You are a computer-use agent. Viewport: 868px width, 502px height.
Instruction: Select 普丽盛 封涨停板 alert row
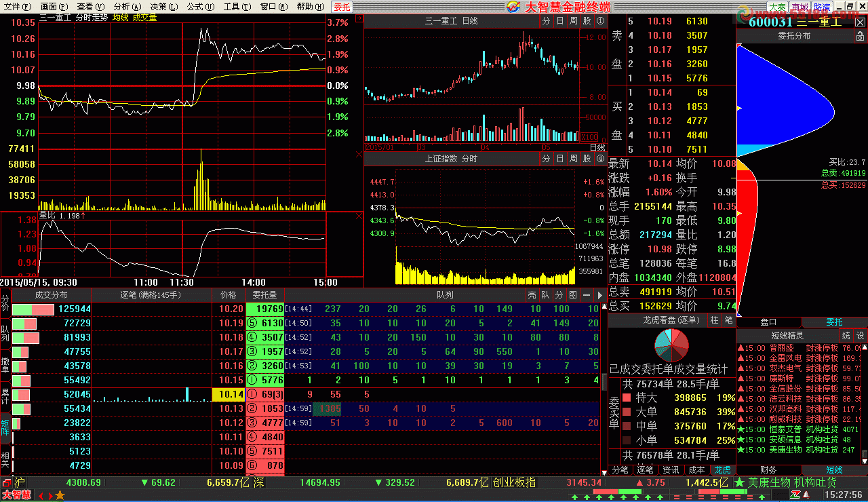pos(800,348)
